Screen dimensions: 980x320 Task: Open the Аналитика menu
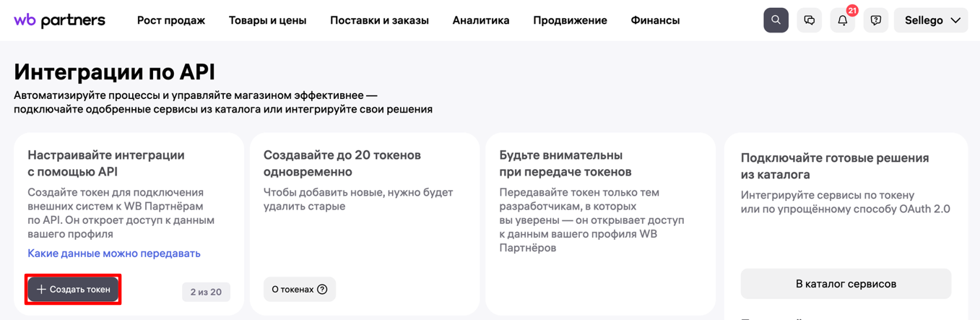click(x=481, y=20)
